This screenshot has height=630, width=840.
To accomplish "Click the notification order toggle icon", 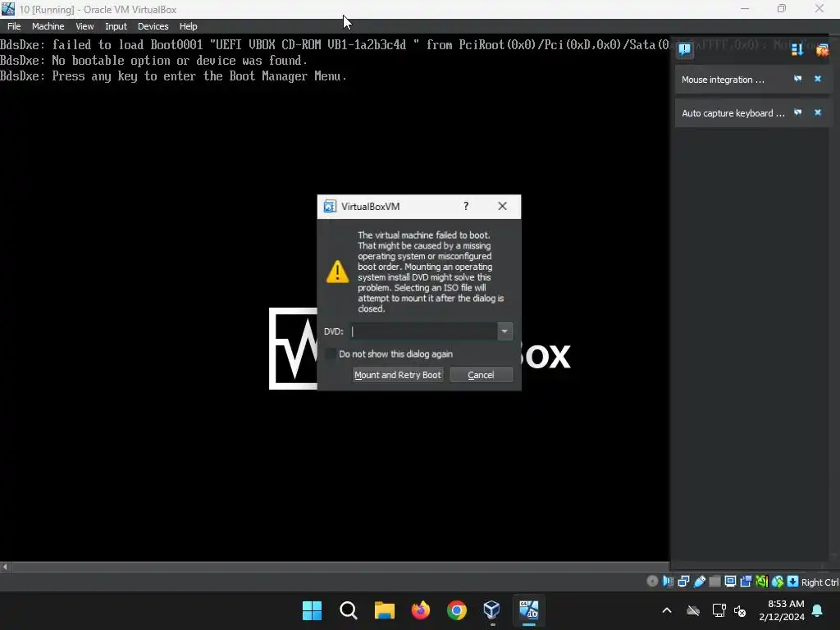I will (x=797, y=50).
